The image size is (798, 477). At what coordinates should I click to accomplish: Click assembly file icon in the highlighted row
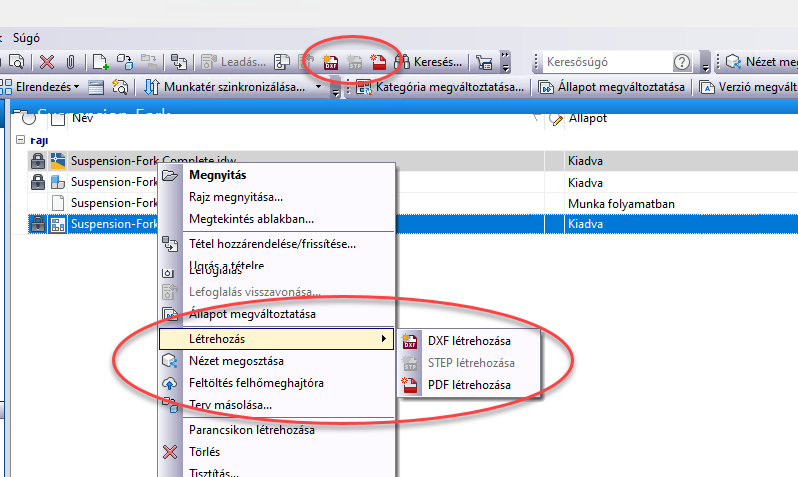coord(58,224)
